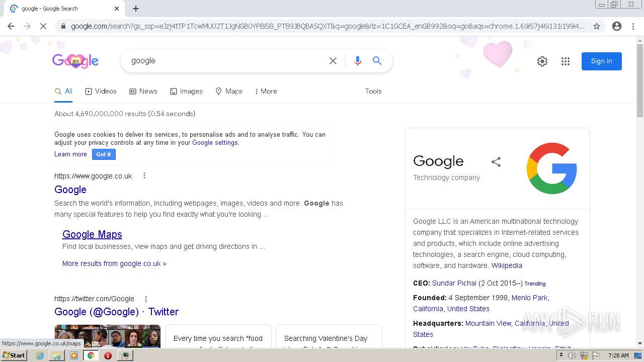This screenshot has height=362, width=644.
Task: Click the Trending label link
Action: 535,284
